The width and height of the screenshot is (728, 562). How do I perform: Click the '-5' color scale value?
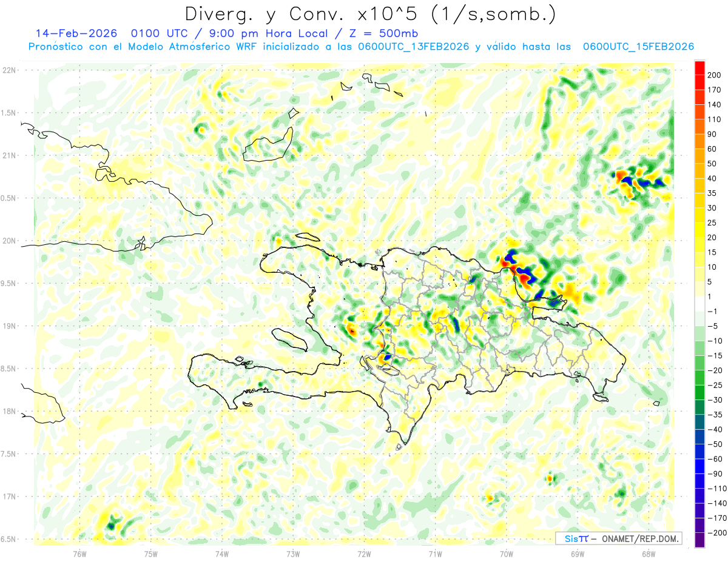(x=712, y=326)
